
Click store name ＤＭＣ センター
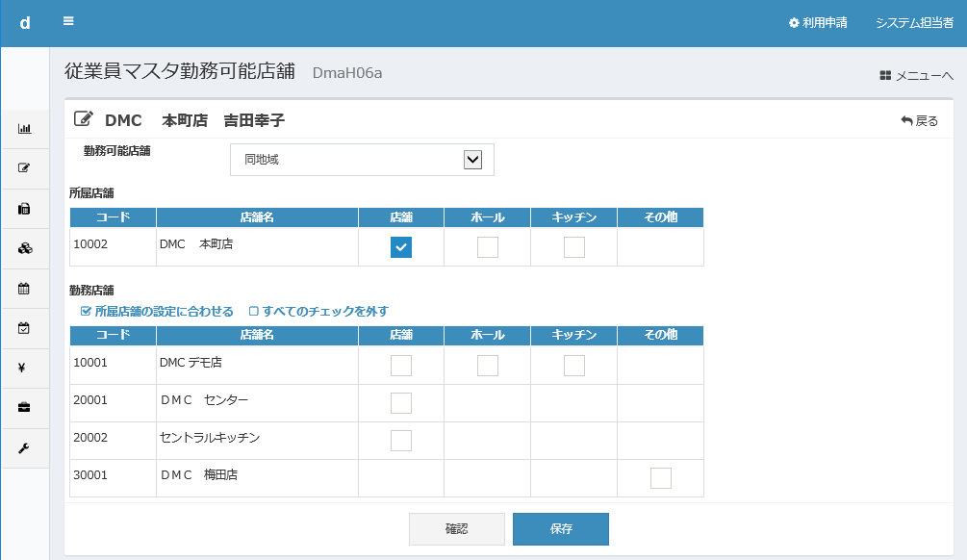click(x=204, y=400)
